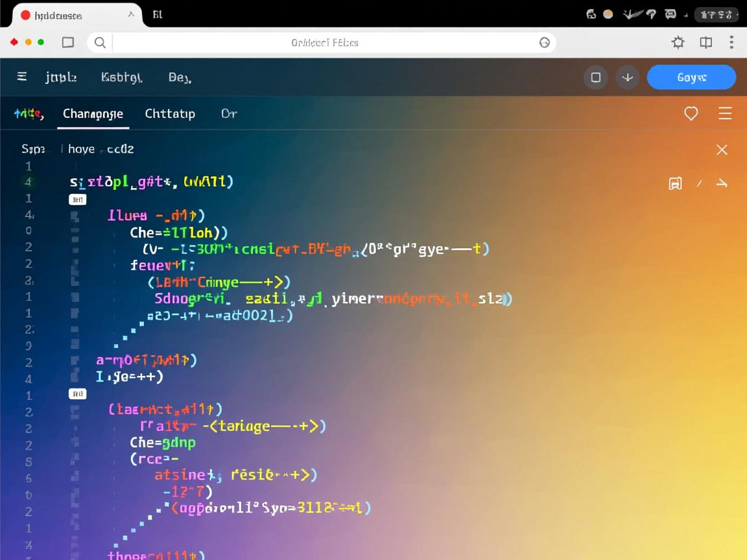Toggle the rounded square button beside download arrow
The width and height of the screenshot is (747, 560).
pyautogui.click(x=596, y=77)
